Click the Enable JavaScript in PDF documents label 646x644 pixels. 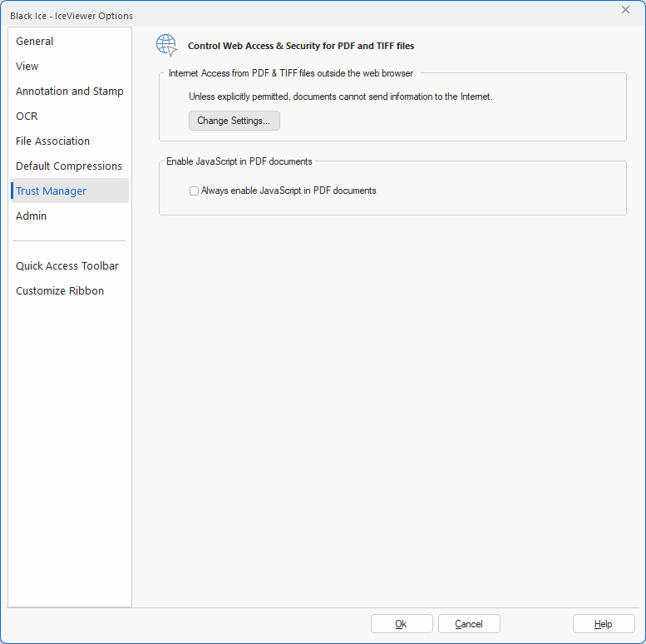point(239,161)
